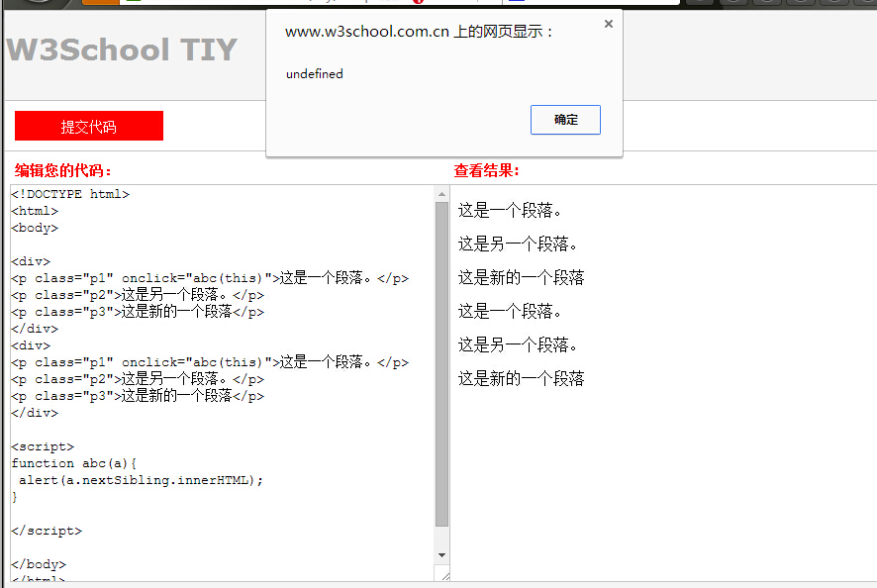This screenshot has width=877, height=588.
Task: Click the red 提交代码 submit button
Action: 89,126
